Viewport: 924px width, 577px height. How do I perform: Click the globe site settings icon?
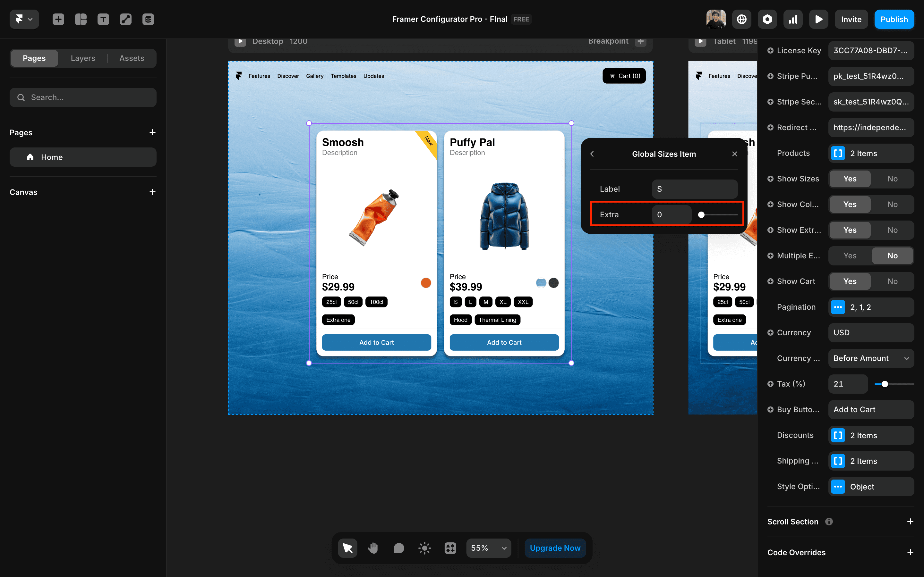pos(741,19)
